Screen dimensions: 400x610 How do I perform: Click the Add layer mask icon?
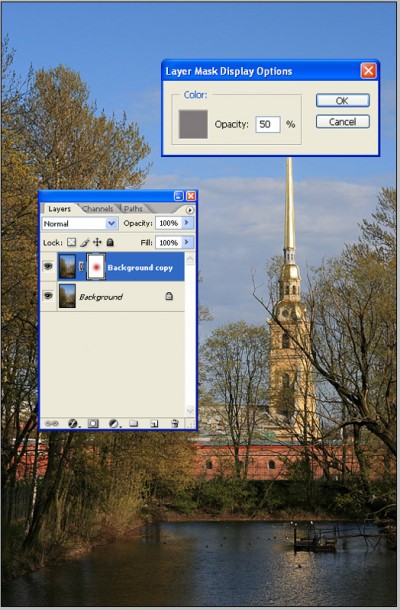(x=93, y=423)
